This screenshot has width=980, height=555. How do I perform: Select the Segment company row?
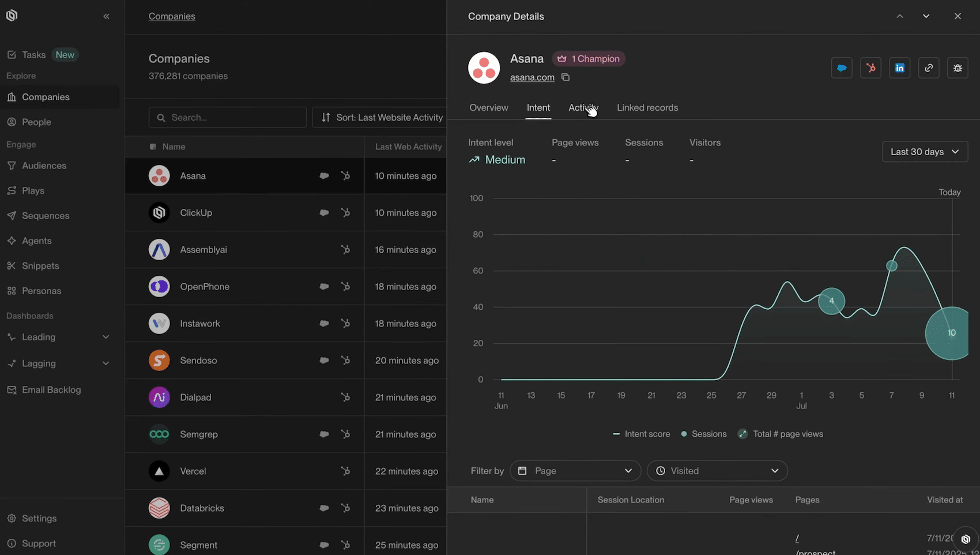click(x=286, y=541)
